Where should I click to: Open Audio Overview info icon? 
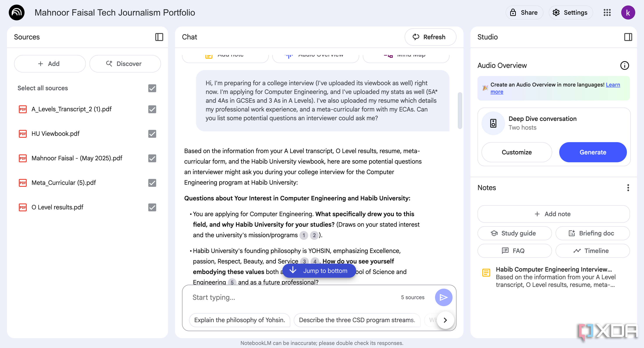click(x=625, y=65)
